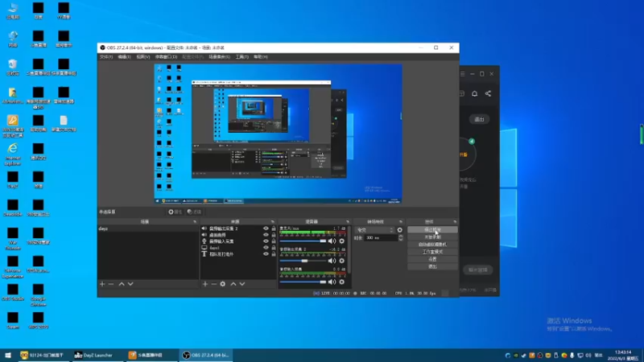Image resolution: width=644 pixels, height=362 pixels.
Task: Open the scene transition type dropdown
Action: (375, 230)
